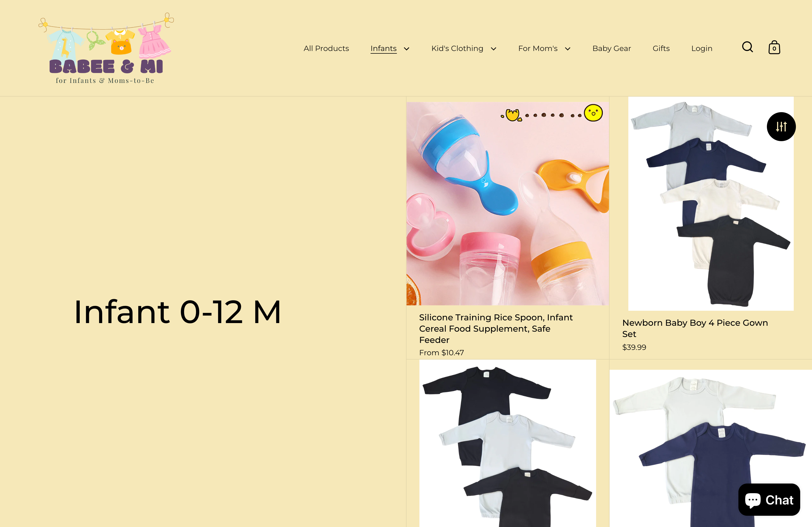The height and width of the screenshot is (527, 812).
Task: Open the Chat widget
Action: pyautogui.click(x=769, y=500)
